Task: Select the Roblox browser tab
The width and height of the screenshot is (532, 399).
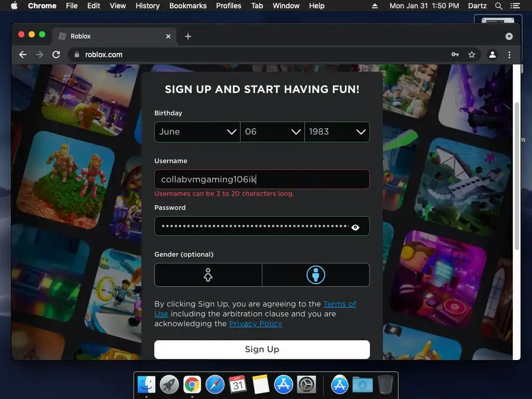Action: (114, 36)
